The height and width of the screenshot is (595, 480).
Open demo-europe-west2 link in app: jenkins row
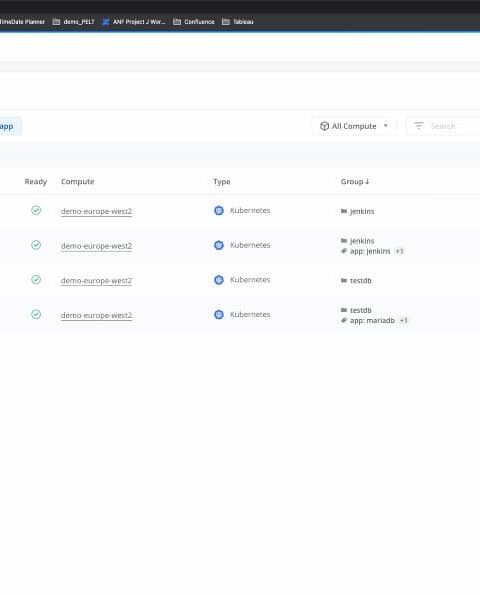coord(96,246)
